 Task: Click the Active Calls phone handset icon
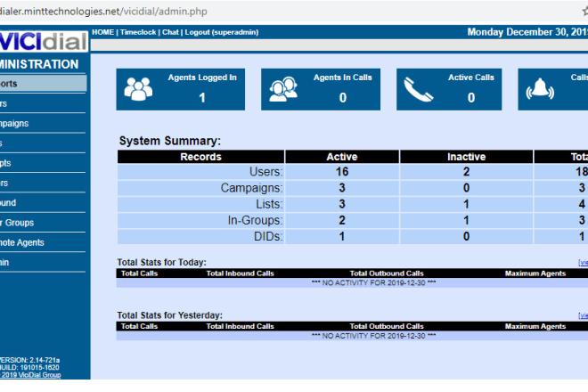[x=419, y=89]
